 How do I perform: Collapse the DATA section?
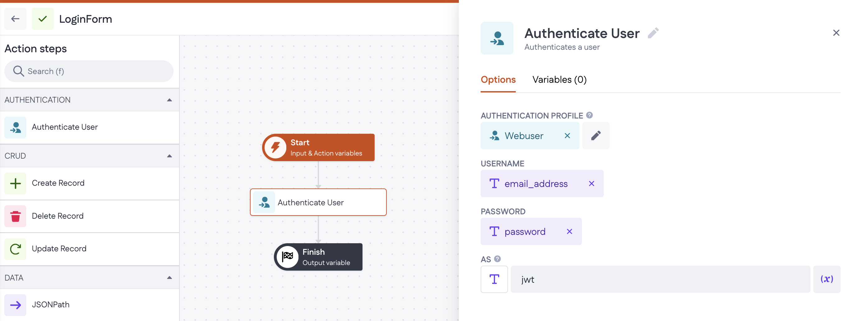pyautogui.click(x=169, y=277)
